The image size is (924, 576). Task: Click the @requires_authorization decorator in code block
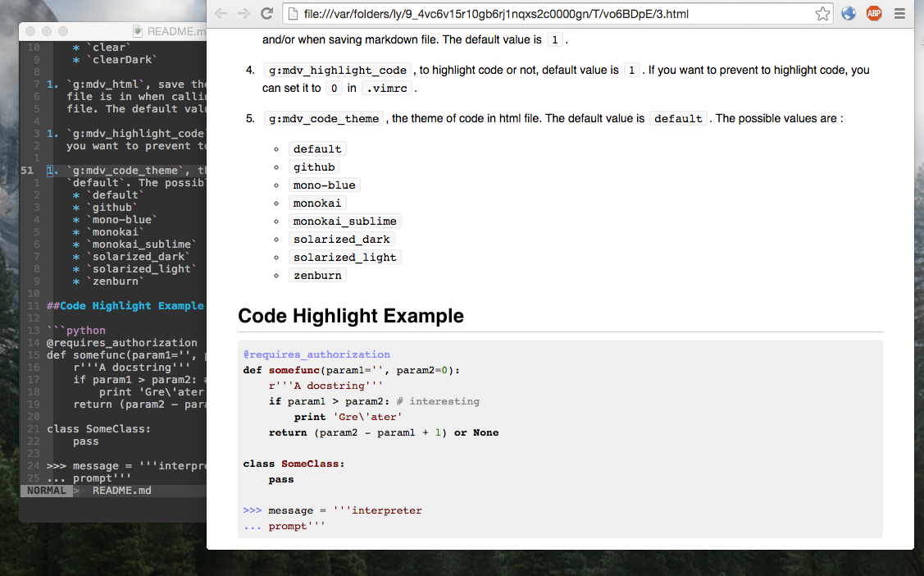(x=316, y=354)
